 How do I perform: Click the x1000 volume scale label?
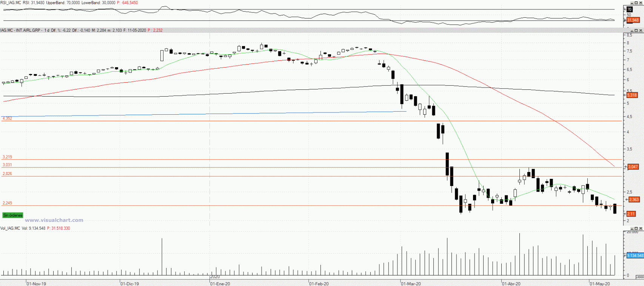tap(639, 277)
